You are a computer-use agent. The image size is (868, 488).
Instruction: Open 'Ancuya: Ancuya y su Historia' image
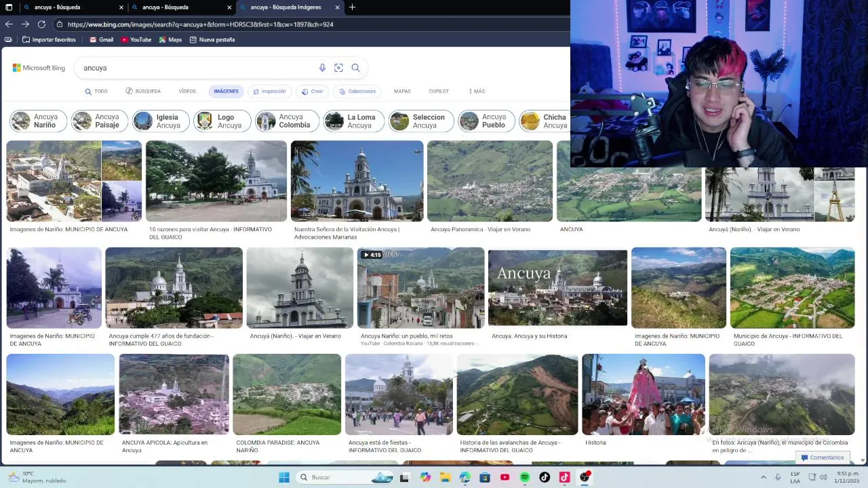click(x=557, y=288)
